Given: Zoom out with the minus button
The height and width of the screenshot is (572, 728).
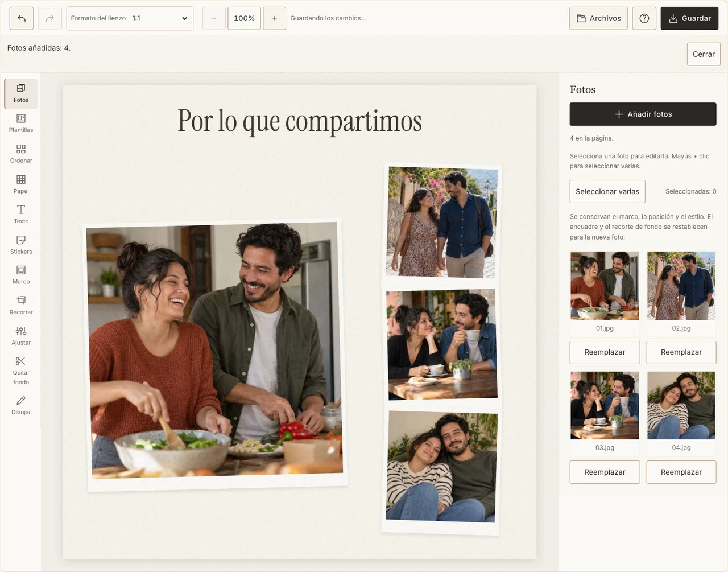Looking at the screenshot, I should tap(214, 18).
